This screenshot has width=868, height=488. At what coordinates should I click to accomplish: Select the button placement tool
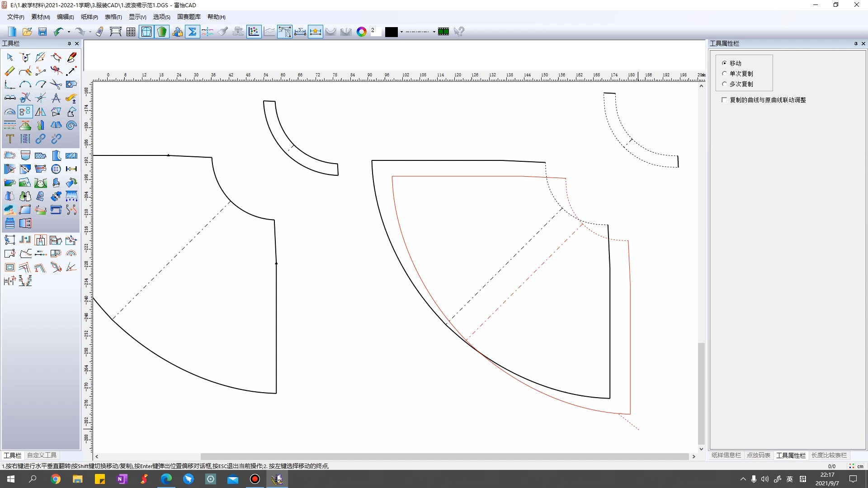point(56,169)
